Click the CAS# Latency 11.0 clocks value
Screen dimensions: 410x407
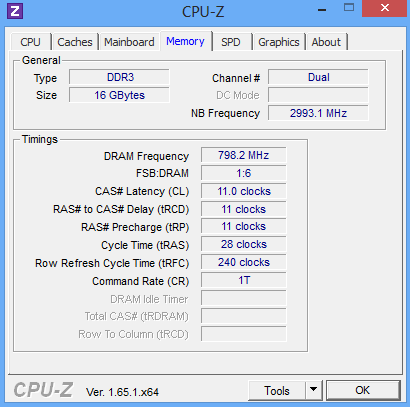tap(244, 191)
